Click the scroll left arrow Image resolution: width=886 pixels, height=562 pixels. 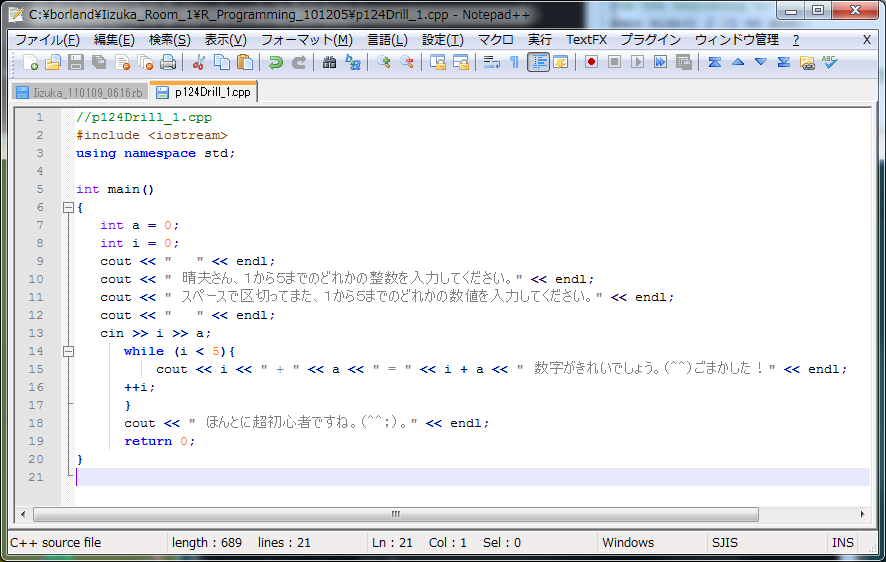[23, 514]
